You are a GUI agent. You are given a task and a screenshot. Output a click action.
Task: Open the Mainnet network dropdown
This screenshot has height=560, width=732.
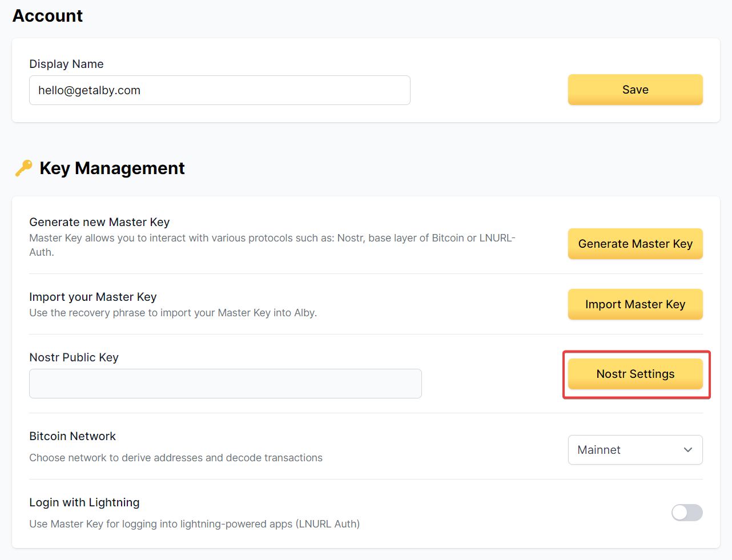pos(634,450)
